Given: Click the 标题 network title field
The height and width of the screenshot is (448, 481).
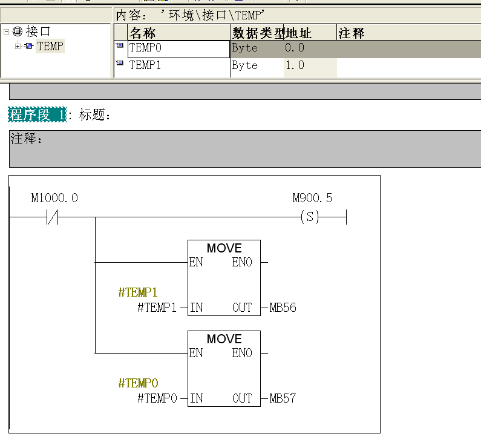Looking at the screenshot, I should pyautogui.click(x=94, y=115).
